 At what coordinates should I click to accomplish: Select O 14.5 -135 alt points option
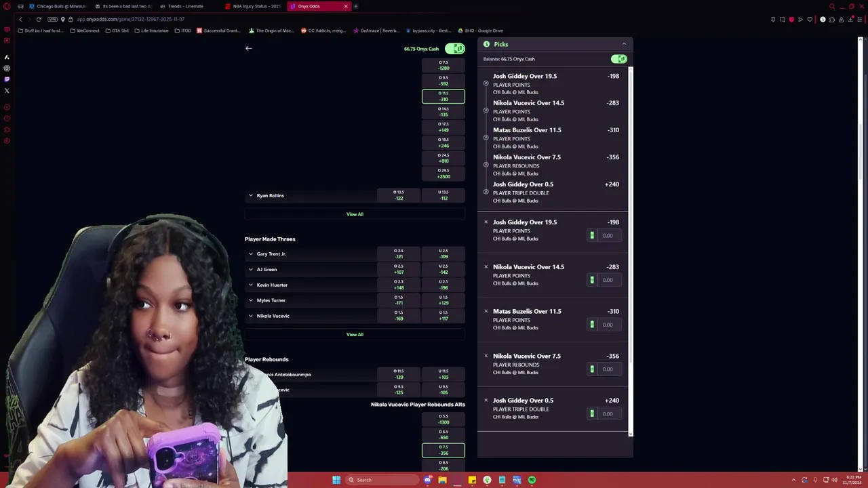click(443, 112)
